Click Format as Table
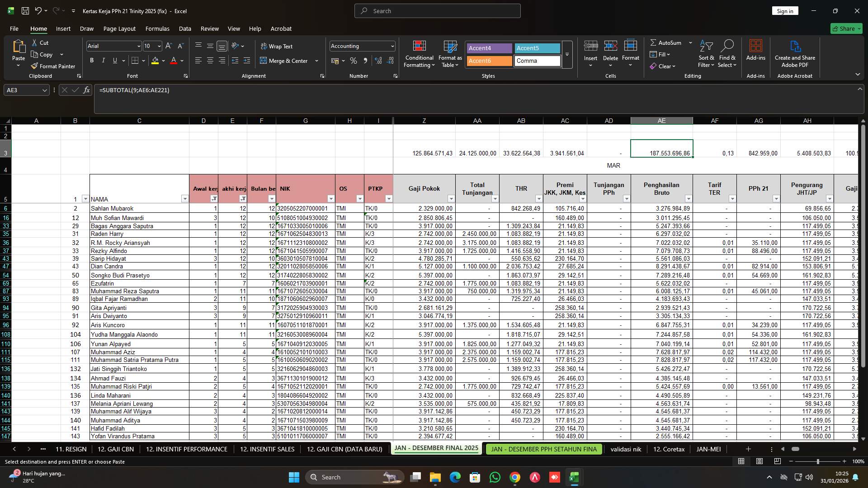 pos(449,54)
